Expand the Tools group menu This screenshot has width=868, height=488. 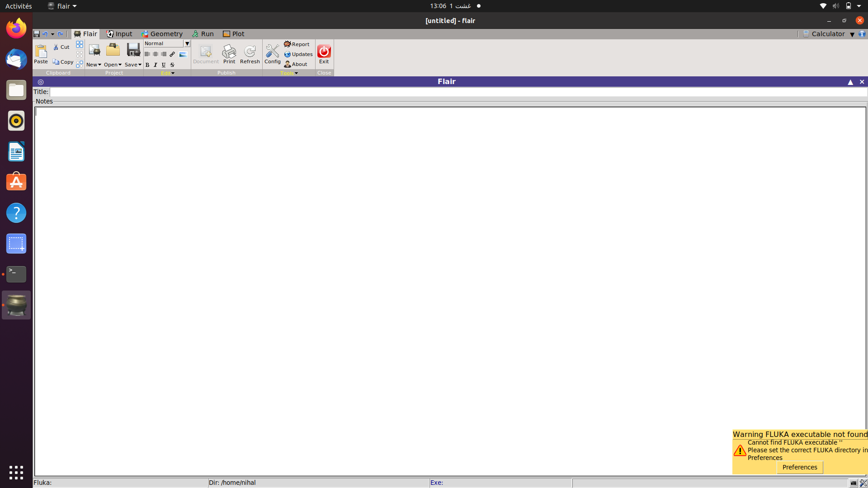pos(289,73)
